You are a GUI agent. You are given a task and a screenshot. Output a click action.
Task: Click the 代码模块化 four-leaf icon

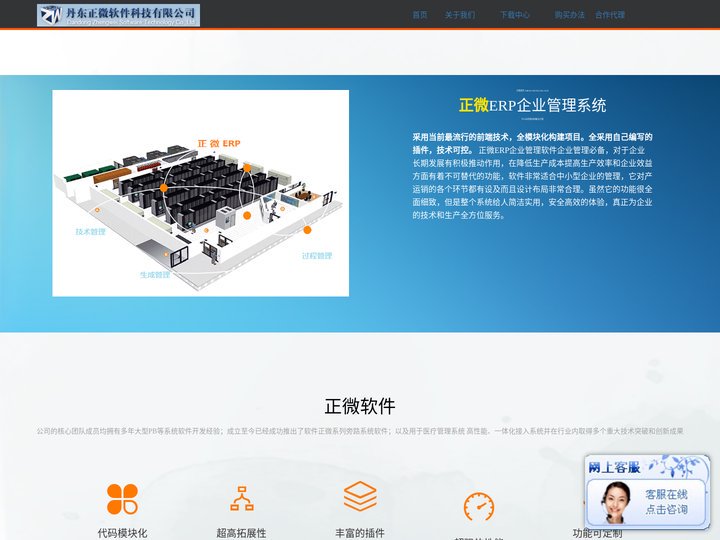pyautogui.click(x=122, y=499)
